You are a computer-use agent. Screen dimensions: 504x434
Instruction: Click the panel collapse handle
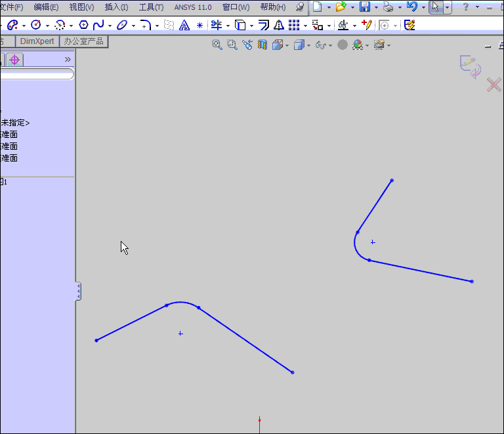[x=78, y=291]
